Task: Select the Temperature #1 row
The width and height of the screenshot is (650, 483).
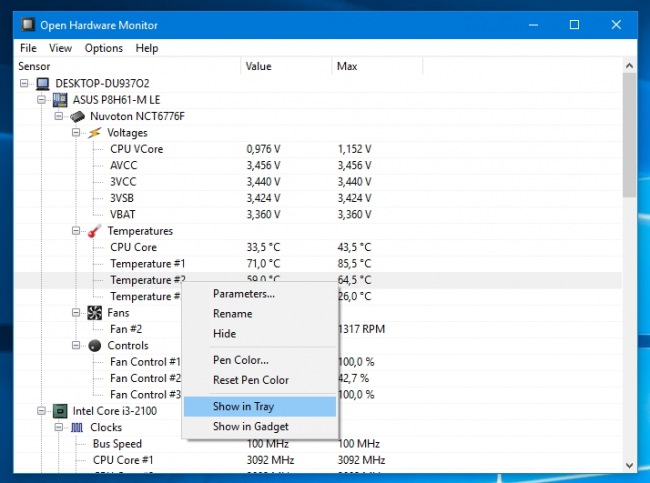Action: [x=318, y=264]
